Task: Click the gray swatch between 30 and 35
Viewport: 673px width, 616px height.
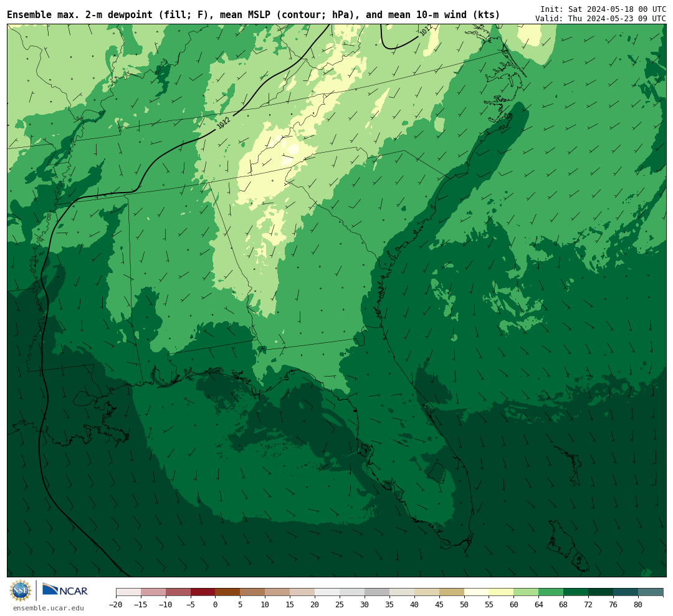Action: 377,592
